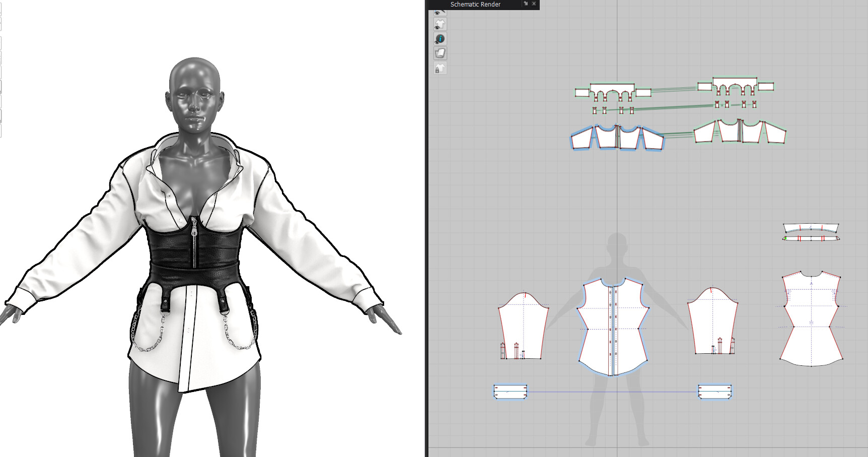Viewport: 868px width, 457px height.
Task: Toggle the information display icon
Action: [440, 38]
